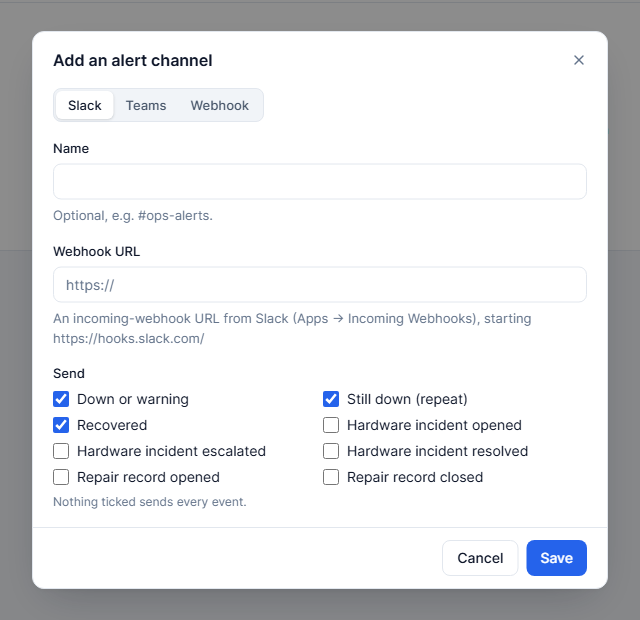Focus the Name input field
This screenshot has width=640, height=620.
click(x=320, y=182)
